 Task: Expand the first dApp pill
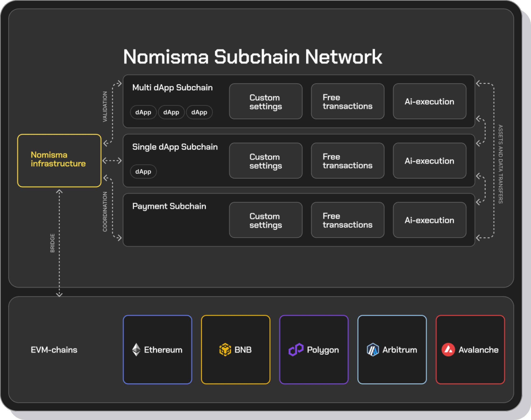143,112
